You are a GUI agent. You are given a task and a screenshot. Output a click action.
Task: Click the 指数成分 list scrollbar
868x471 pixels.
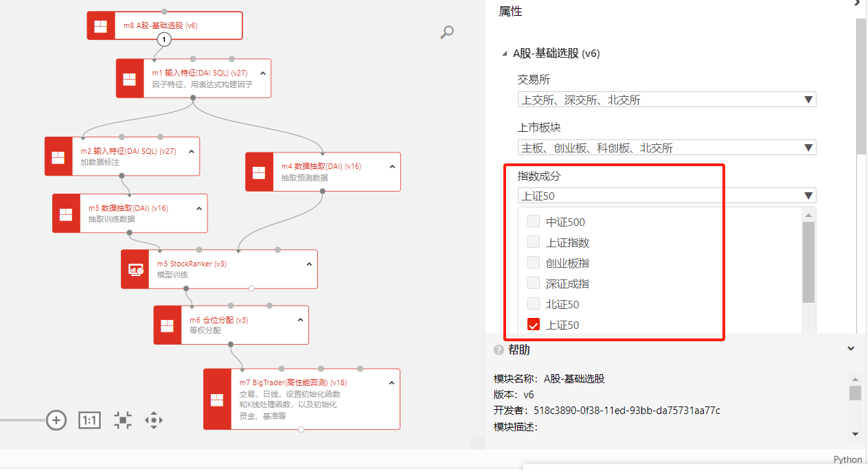[808, 261]
